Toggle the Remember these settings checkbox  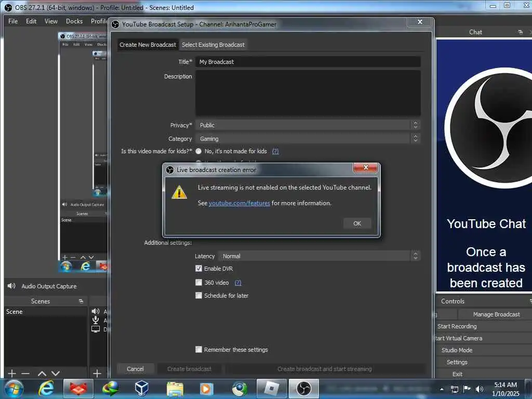click(x=198, y=350)
